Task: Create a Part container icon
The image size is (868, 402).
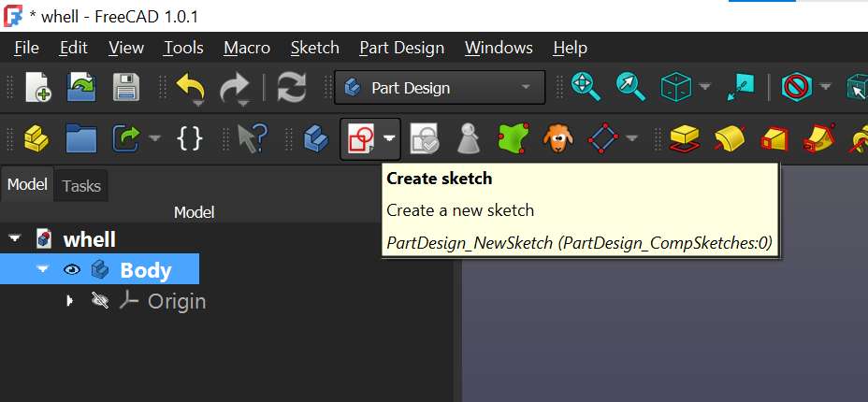Action: coord(37,137)
